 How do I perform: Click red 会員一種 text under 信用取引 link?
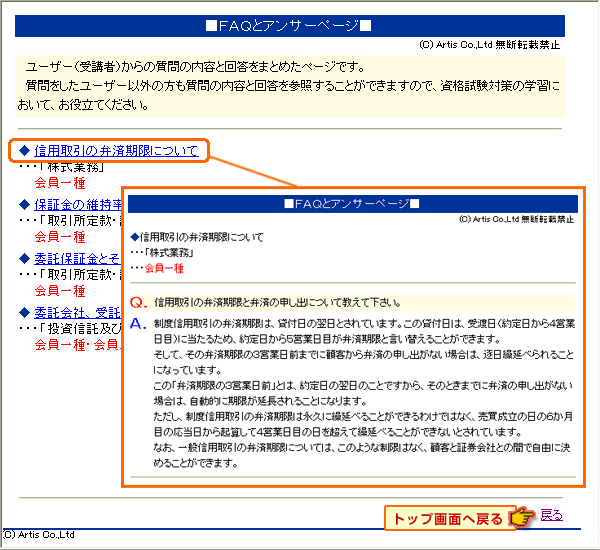[x=60, y=183]
